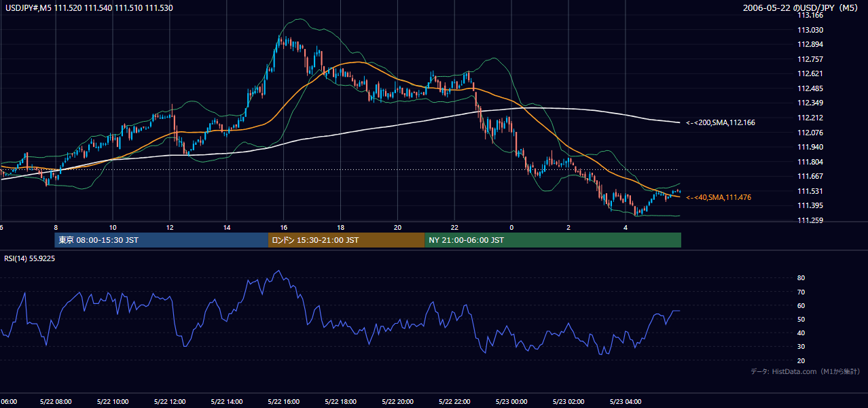Click hour label 0 under price chart
This screenshot has height=408, width=868.
tap(512, 227)
